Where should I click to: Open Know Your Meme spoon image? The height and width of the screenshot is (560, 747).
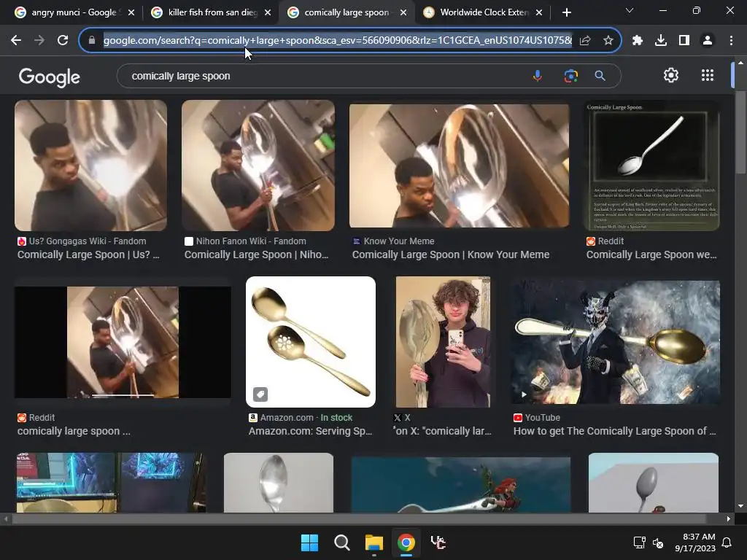459,166
